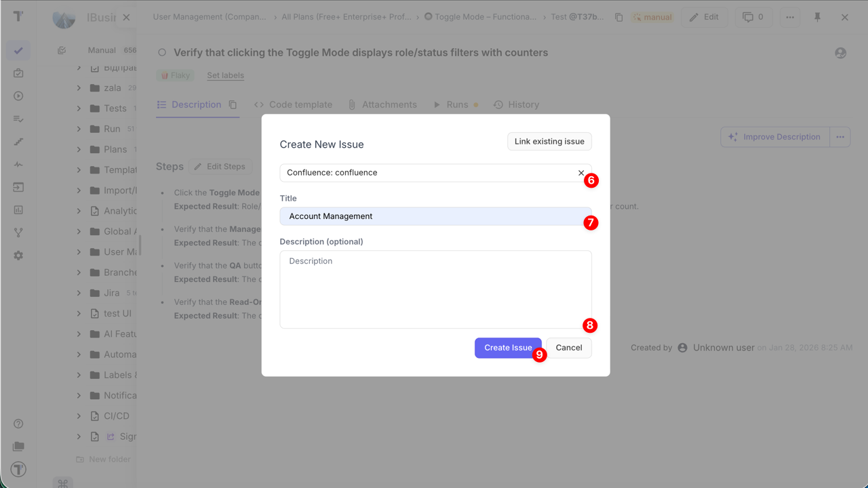Open the Settings gear in the left sidebar
This screenshot has height=488, width=868.
pyautogui.click(x=18, y=256)
